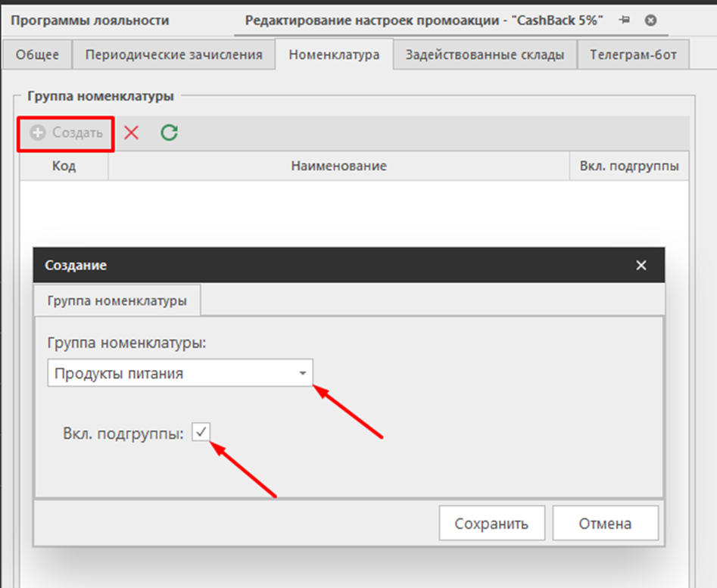
Task: Switch to Программы лояльности window tab
Action: click(90, 20)
